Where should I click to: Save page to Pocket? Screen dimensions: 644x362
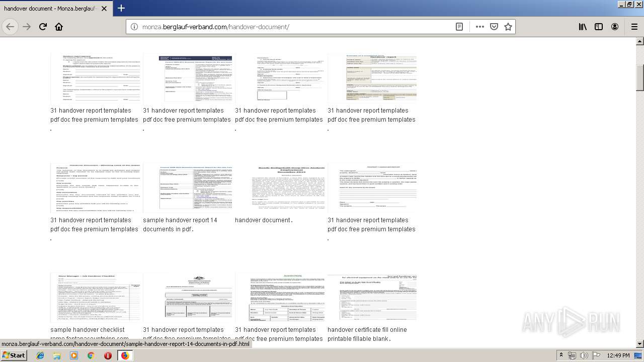494,27
